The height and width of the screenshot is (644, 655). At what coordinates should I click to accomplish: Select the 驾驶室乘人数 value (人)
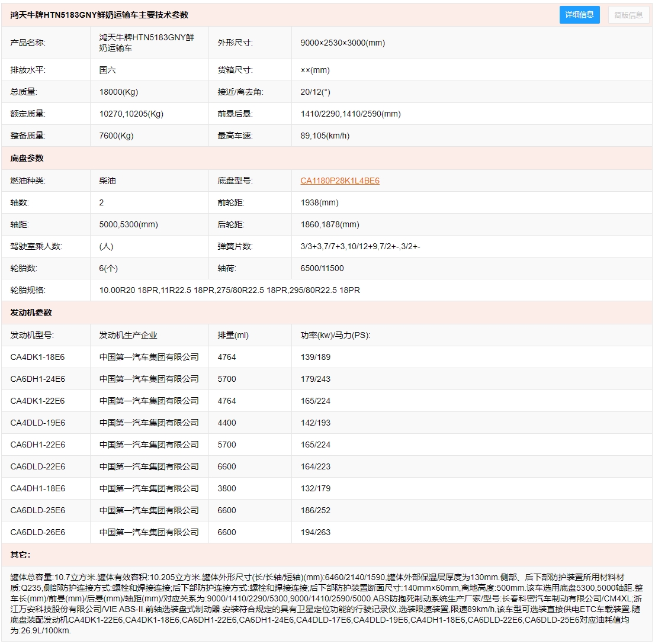click(x=106, y=246)
